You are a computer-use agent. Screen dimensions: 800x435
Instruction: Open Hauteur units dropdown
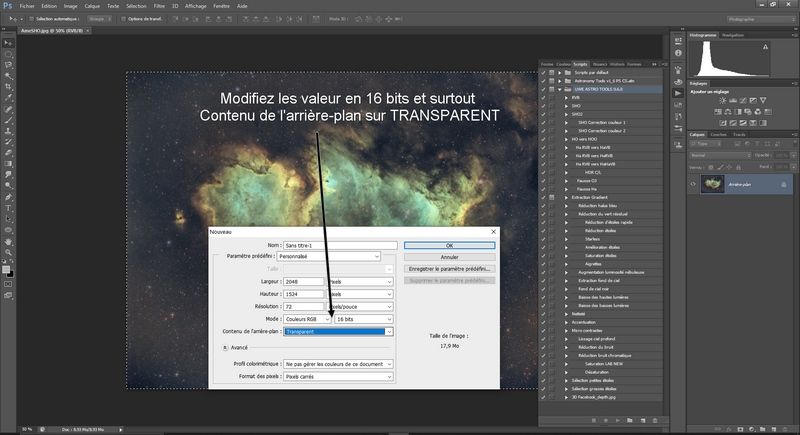click(360, 294)
